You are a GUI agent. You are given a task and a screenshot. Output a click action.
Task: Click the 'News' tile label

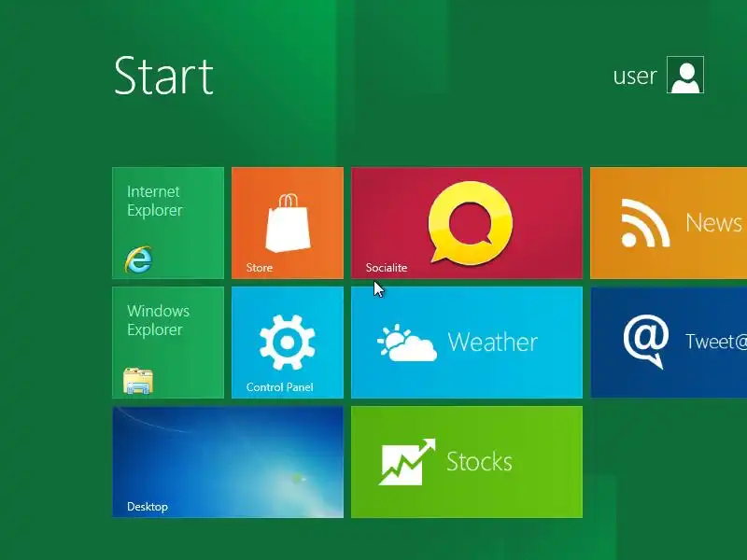tap(713, 223)
